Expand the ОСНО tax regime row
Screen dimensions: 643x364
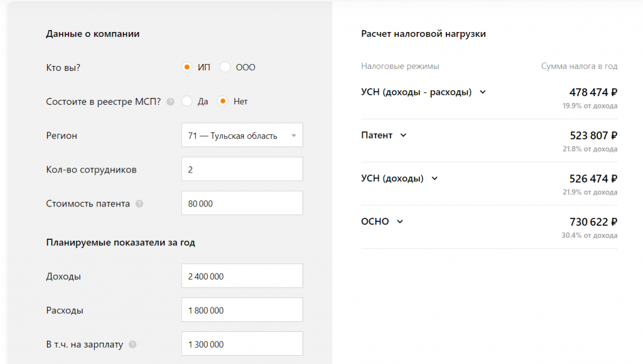pos(400,222)
